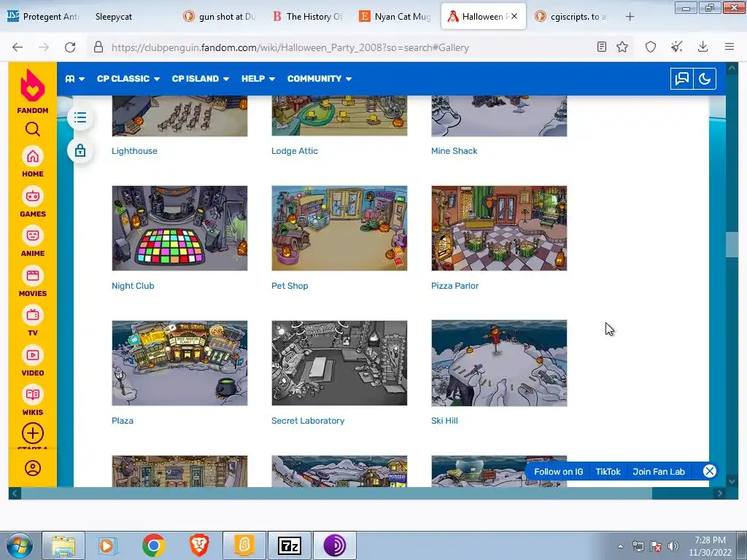The width and height of the screenshot is (747, 560).
Task: Bookmark this page with star icon
Action: click(622, 47)
